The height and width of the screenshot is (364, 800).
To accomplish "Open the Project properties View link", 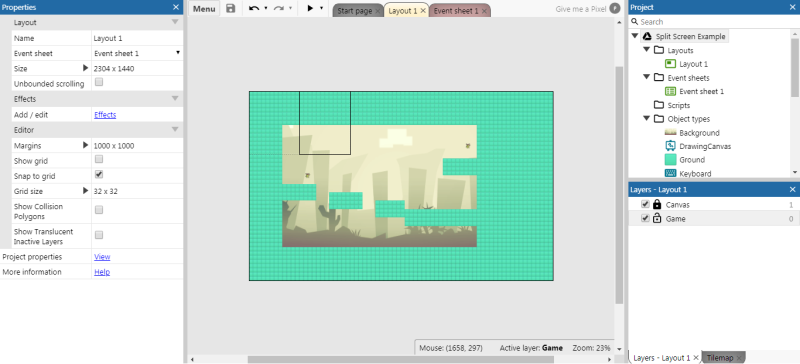I will (x=102, y=257).
